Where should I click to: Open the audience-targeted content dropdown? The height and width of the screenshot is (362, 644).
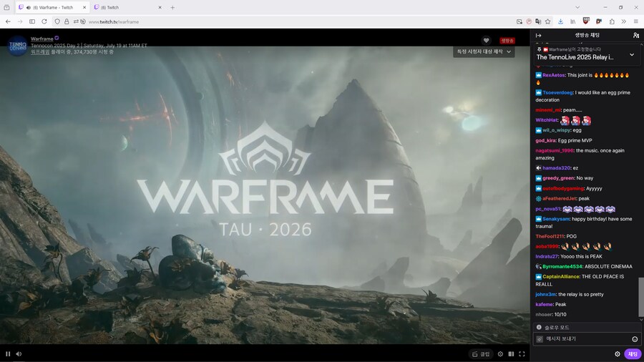click(x=484, y=52)
